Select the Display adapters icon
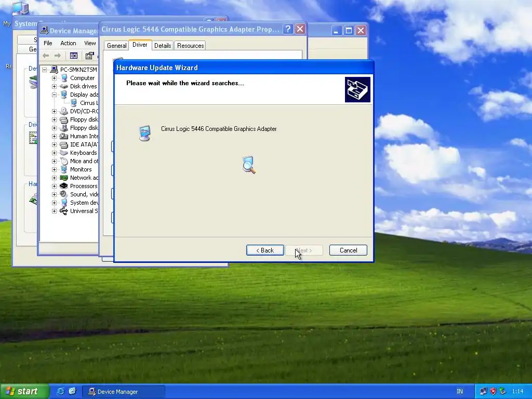Viewport: 532px width, 399px height. click(64, 95)
